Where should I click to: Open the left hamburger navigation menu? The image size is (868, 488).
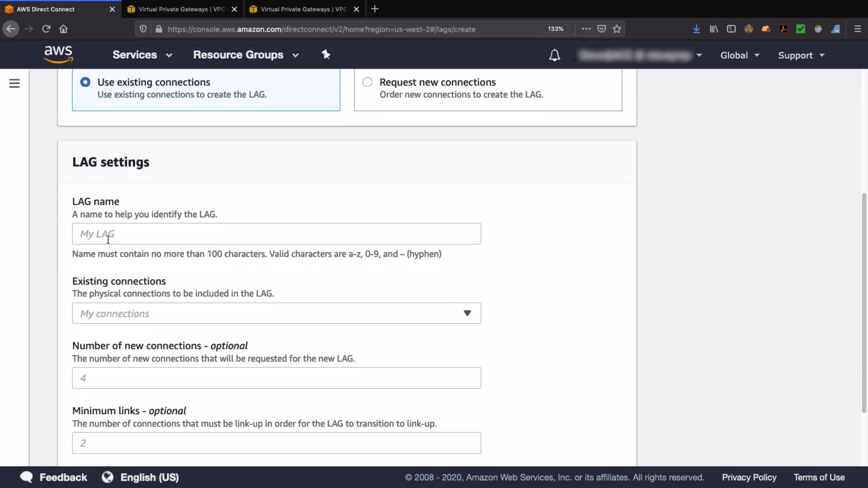(x=14, y=84)
